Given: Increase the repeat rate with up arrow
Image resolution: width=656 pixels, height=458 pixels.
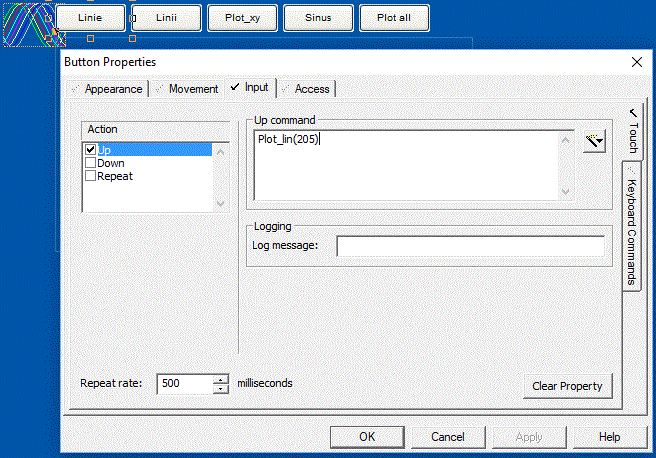Looking at the screenshot, I should tap(221, 379).
